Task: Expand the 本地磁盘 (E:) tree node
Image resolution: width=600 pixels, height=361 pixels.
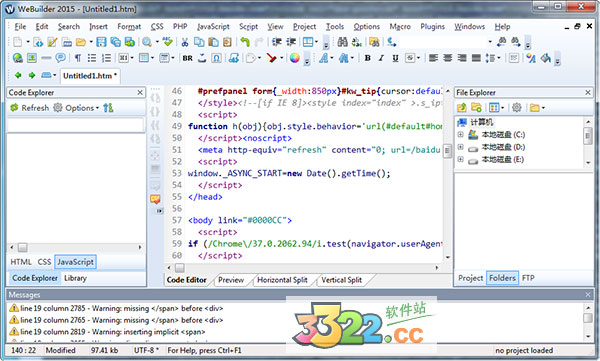Action: (460, 159)
